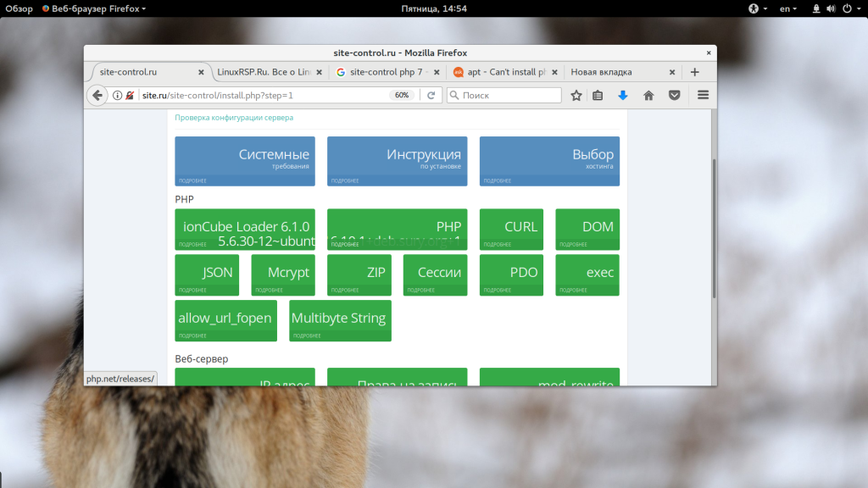The image size is (868, 488).
Task: Click the Pocket icon in toolbar
Action: 675,96
